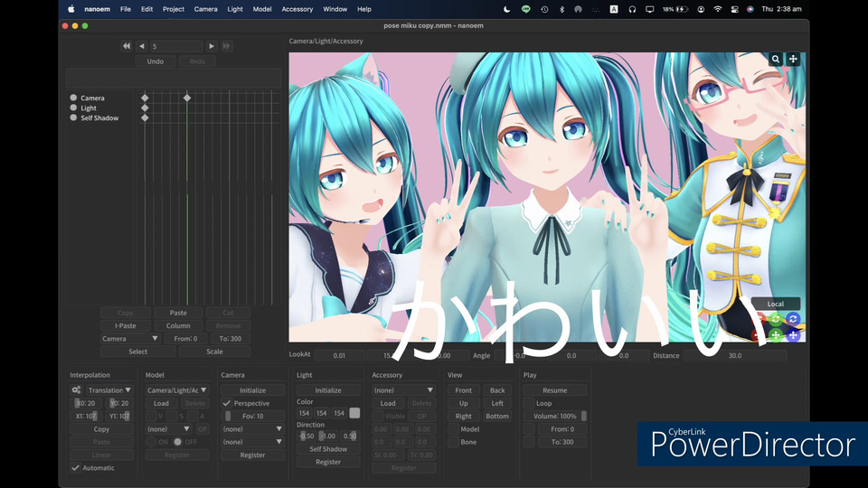Viewport: 868px width, 488px height.
Task: Open the File menu
Action: tap(126, 9)
